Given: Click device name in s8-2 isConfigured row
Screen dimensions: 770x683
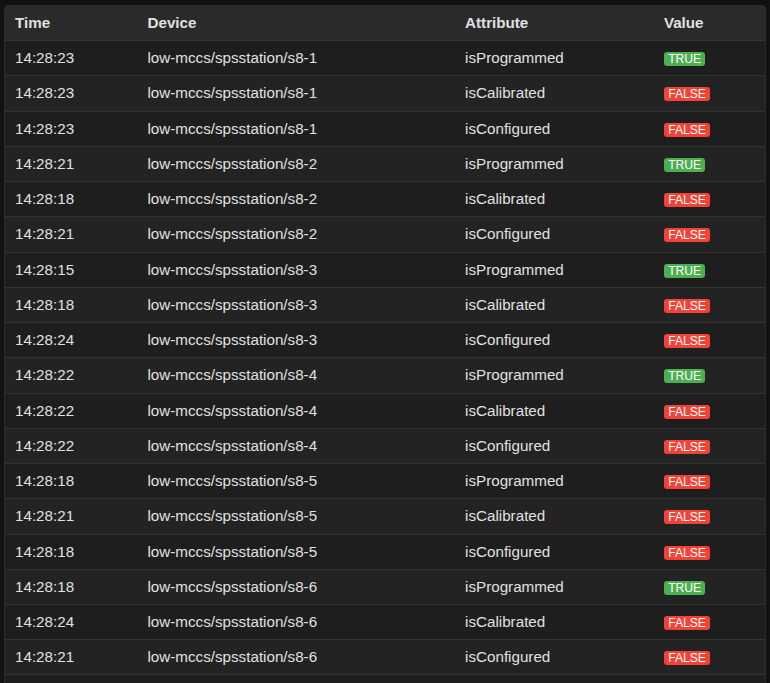Looking at the screenshot, I should tap(232, 234).
